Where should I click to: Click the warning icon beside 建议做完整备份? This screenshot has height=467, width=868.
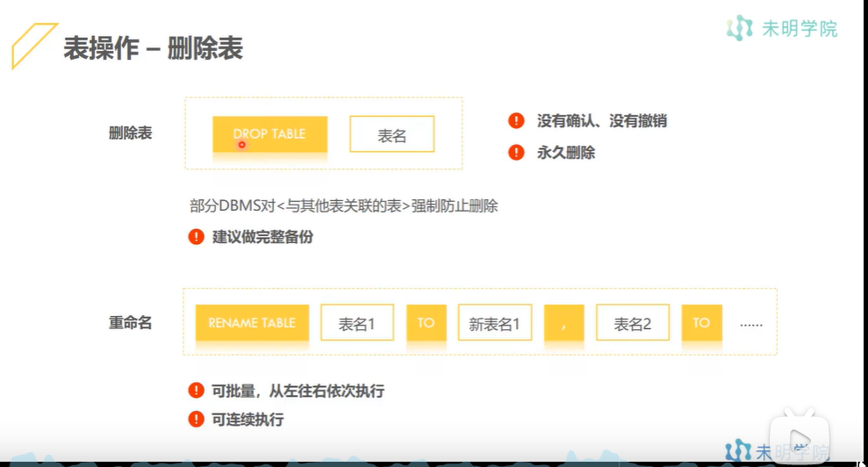tap(196, 236)
